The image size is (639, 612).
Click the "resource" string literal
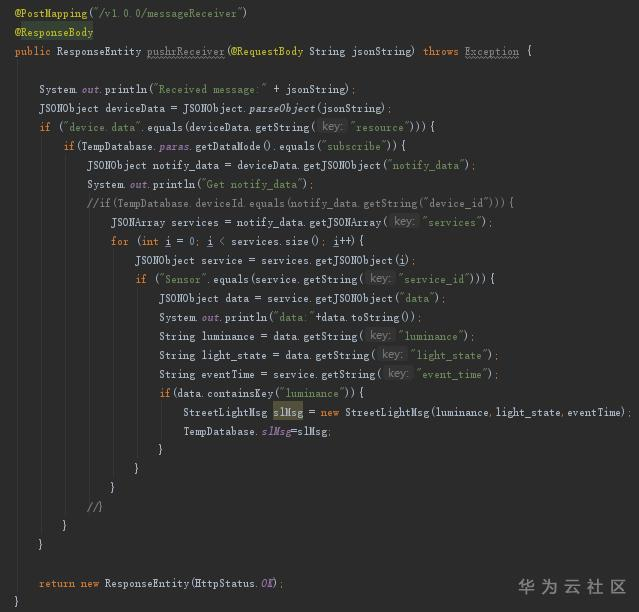(380, 127)
